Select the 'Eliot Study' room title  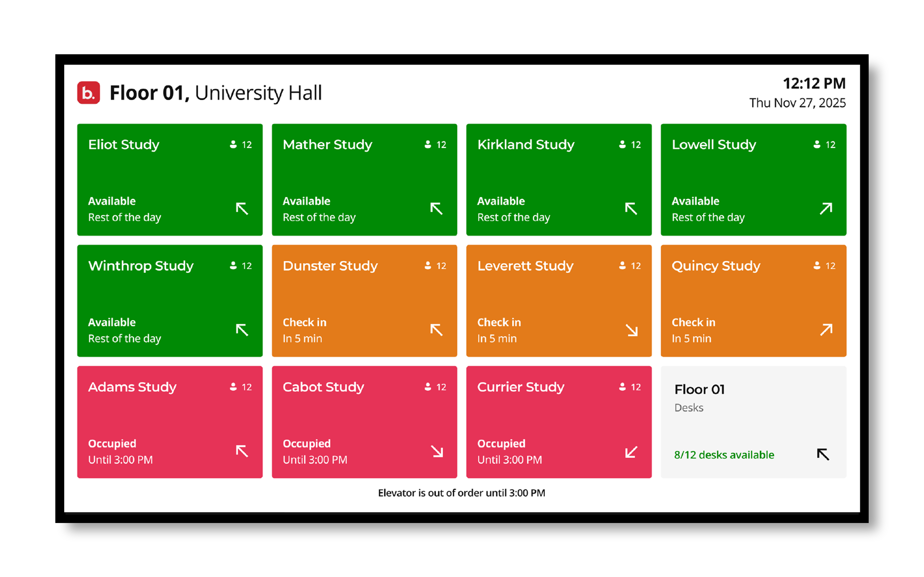coord(124,145)
